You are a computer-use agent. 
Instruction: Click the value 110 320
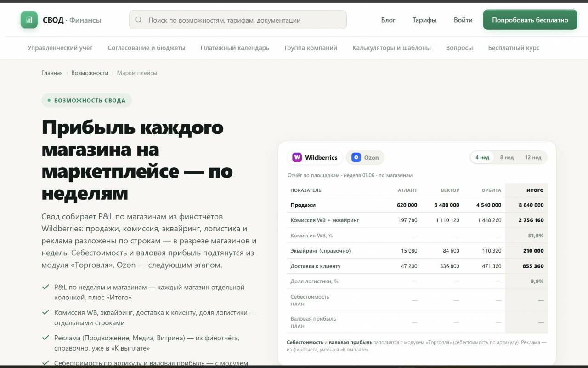[x=492, y=251]
